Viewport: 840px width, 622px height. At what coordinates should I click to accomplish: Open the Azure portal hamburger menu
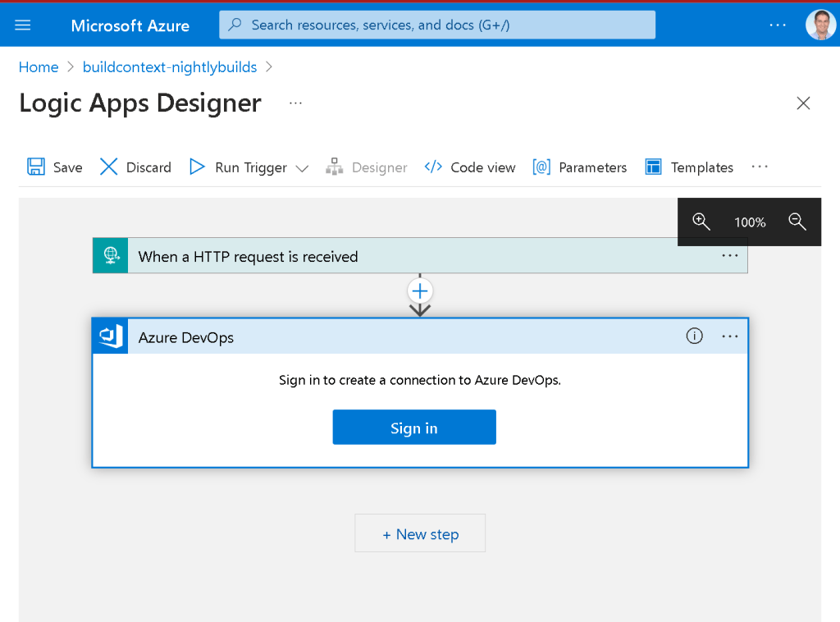[x=22, y=25]
